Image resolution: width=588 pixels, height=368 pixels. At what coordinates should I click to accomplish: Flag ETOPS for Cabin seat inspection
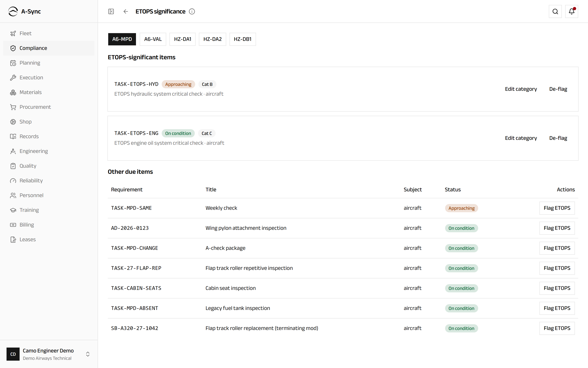coord(557,288)
